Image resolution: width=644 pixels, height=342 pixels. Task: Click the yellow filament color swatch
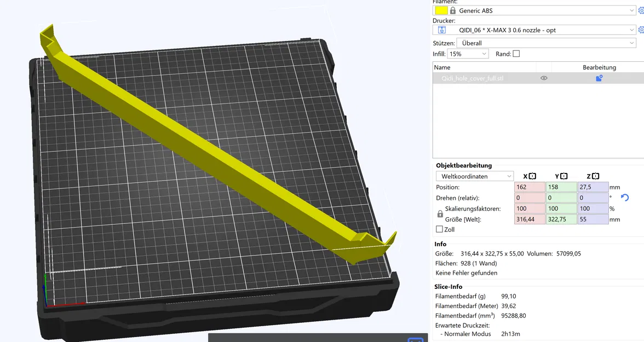(441, 11)
